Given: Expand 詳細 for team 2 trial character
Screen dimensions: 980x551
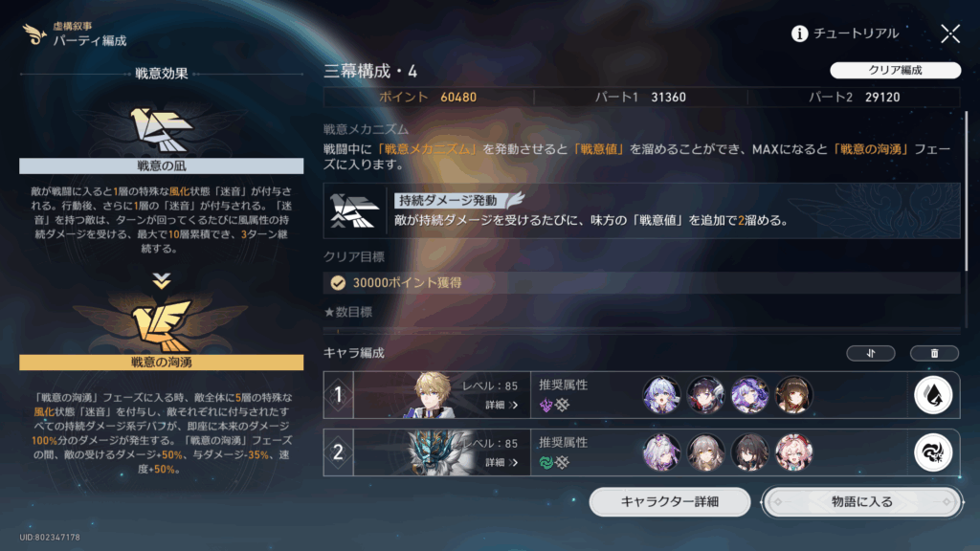Looking at the screenshot, I should 501,462.
